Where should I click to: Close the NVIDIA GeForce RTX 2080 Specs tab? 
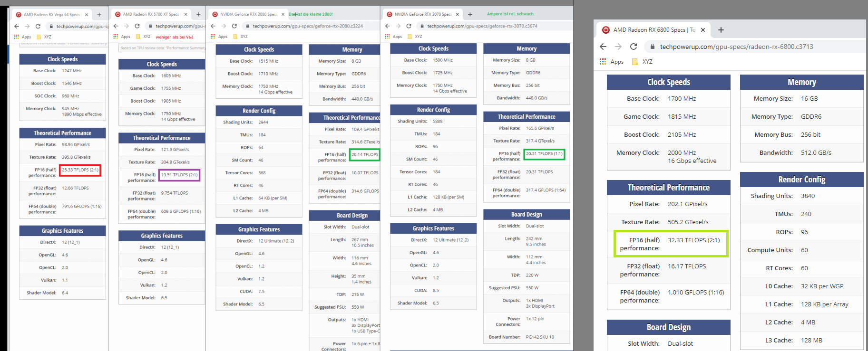coord(284,14)
